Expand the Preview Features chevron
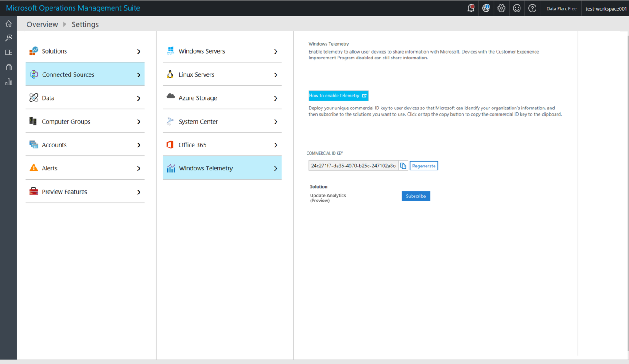 (139, 192)
